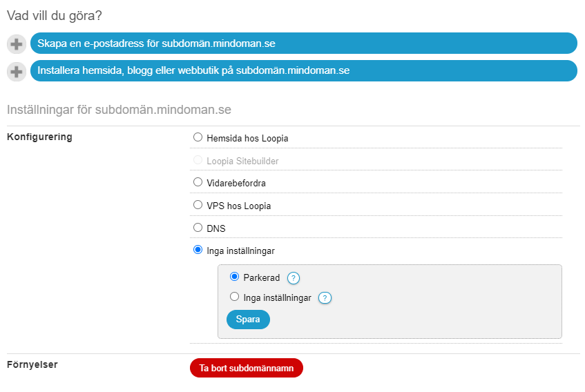
Task: Select top-level Inga inställningar radio button
Action: coord(198,250)
